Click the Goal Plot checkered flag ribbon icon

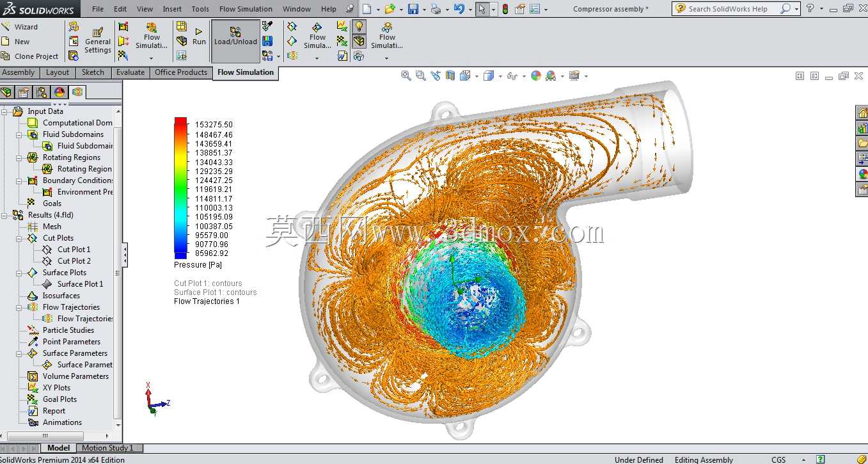(342, 41)
